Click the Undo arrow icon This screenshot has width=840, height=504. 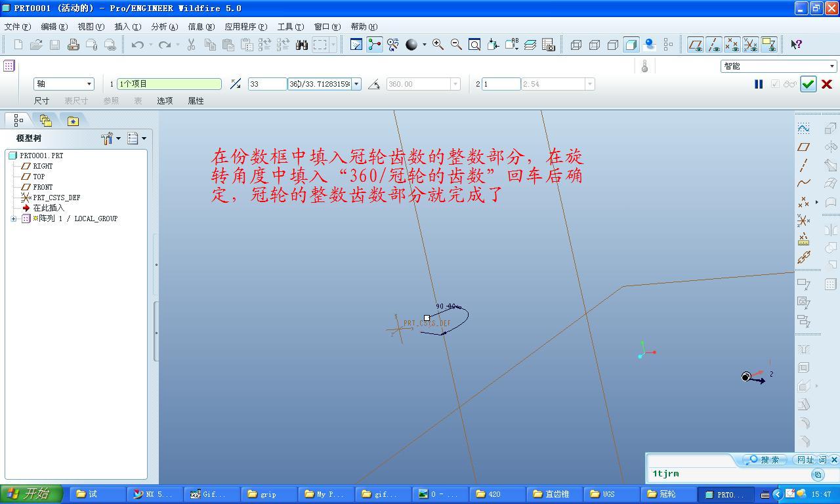pos(137,45)
